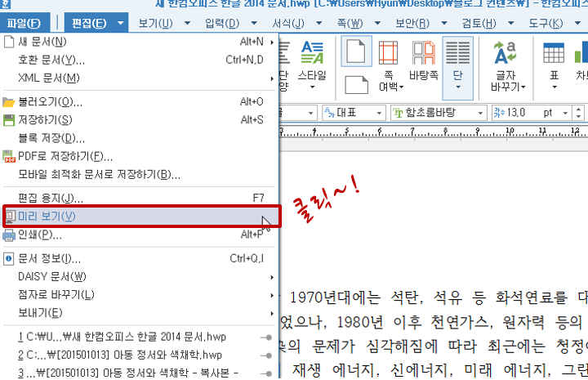
Task: Open XML 문서(M) submenu
Action: (139, 78)
